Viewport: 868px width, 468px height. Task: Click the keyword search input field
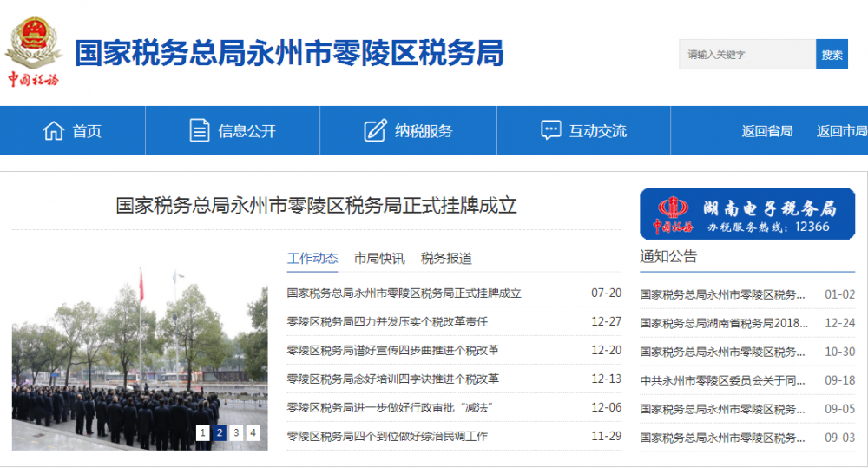(x=746, y=55)
